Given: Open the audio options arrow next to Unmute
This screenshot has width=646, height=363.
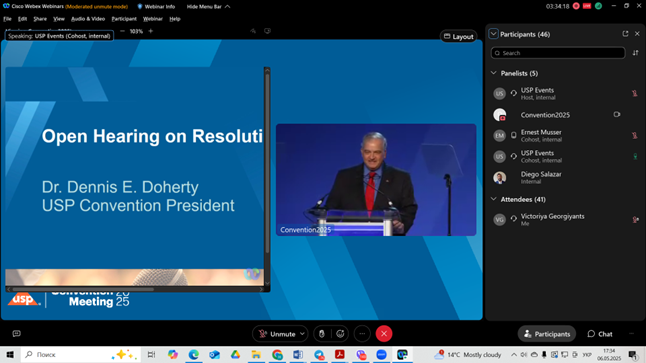Looking at the screenshot, I should (x=302, y=334).
